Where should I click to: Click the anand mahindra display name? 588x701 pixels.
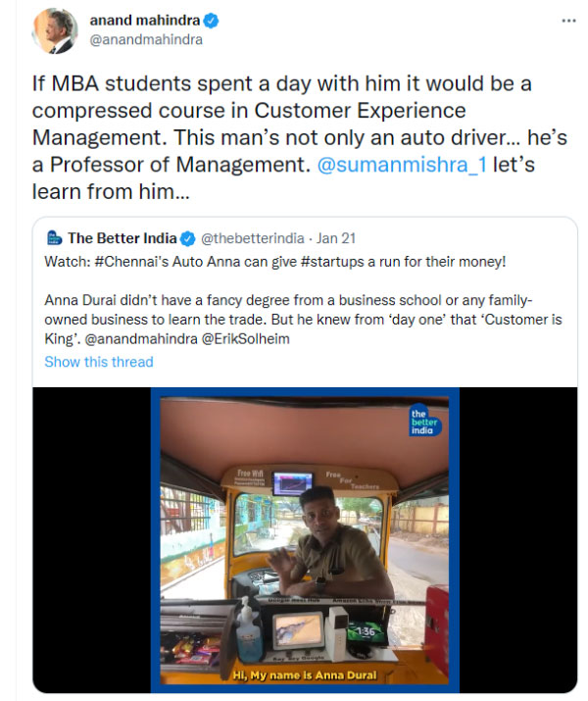[x=143, y=21]
